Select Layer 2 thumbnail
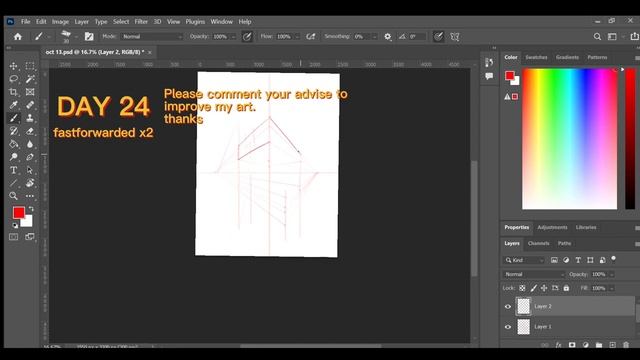This screenshot has width=640, height=360. [523, 307]
